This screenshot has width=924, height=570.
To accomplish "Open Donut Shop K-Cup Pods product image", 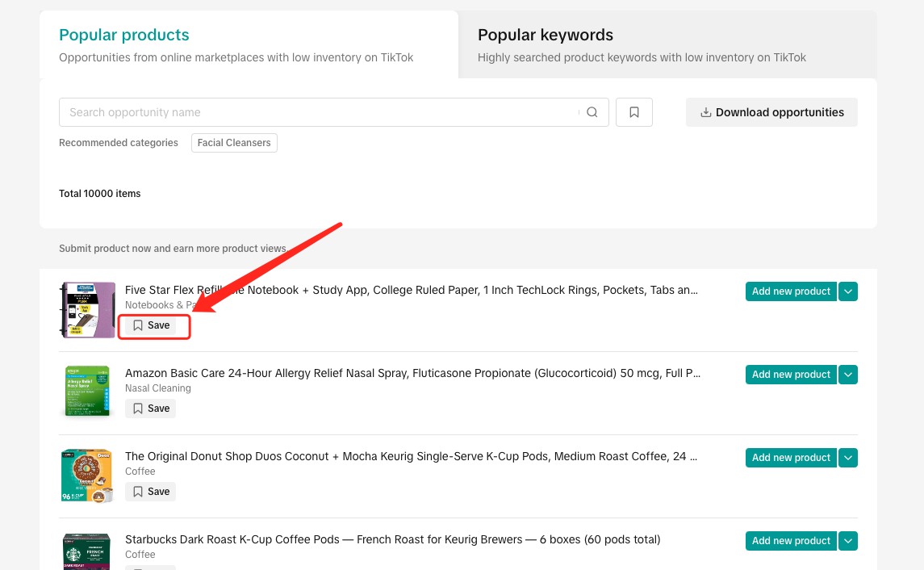I will 87,476.
